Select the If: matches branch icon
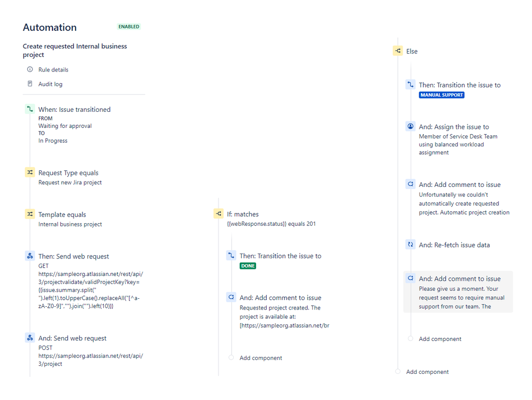 coord(218,214)
